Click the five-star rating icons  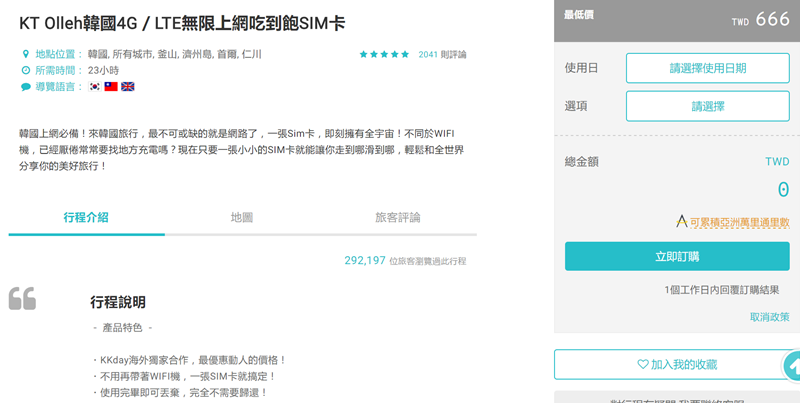(x=384, y=54)
